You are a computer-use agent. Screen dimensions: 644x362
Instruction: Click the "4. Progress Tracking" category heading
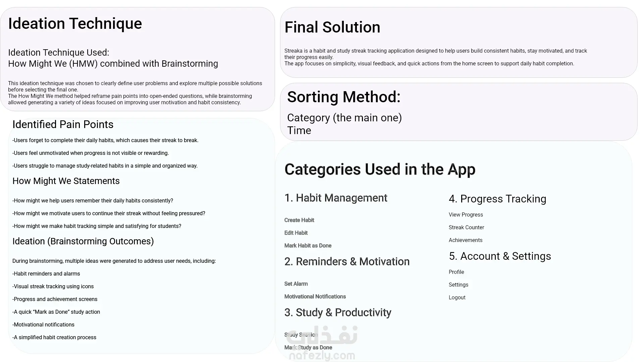(497, 199)
